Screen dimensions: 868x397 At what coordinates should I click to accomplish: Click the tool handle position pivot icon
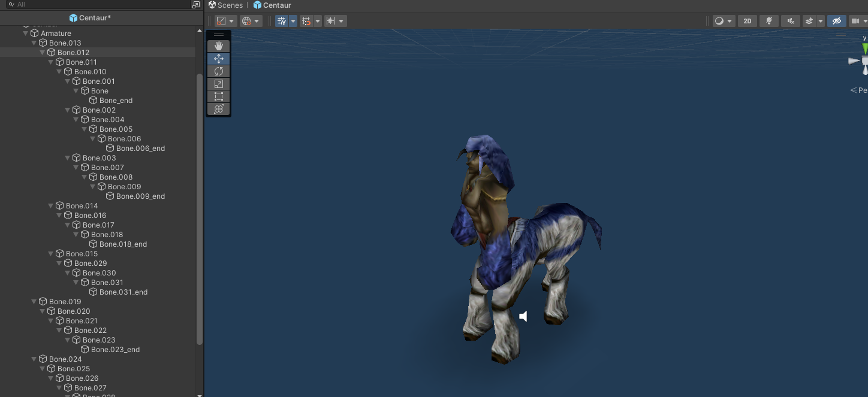(x=221, y=21)
